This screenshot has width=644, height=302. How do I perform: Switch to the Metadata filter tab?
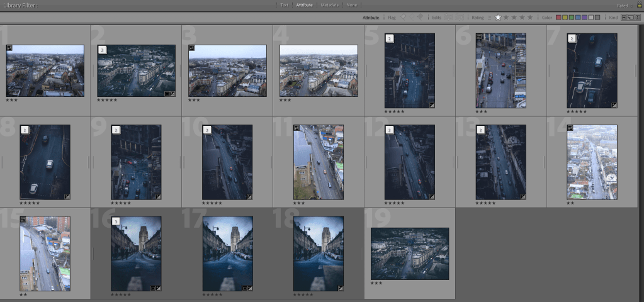point(329,5)
